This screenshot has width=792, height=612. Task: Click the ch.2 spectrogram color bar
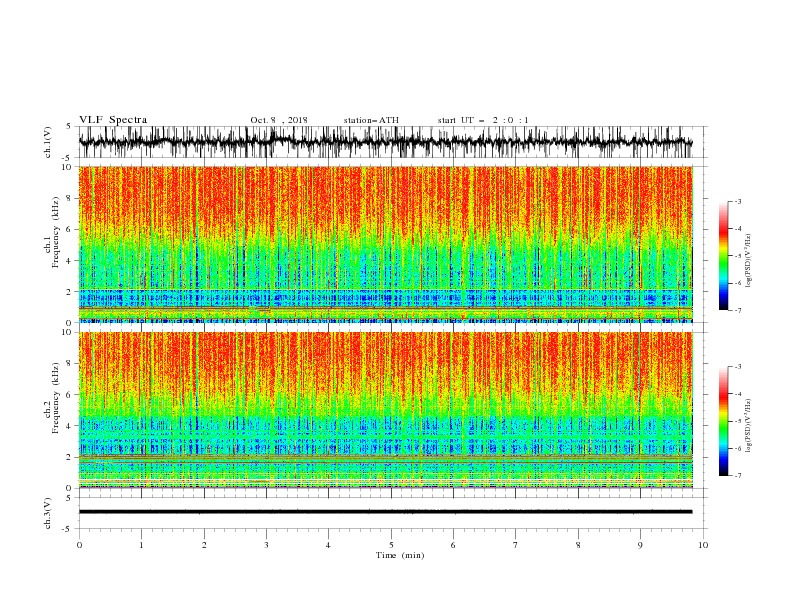pyautogui.click(x=723, y=421)
